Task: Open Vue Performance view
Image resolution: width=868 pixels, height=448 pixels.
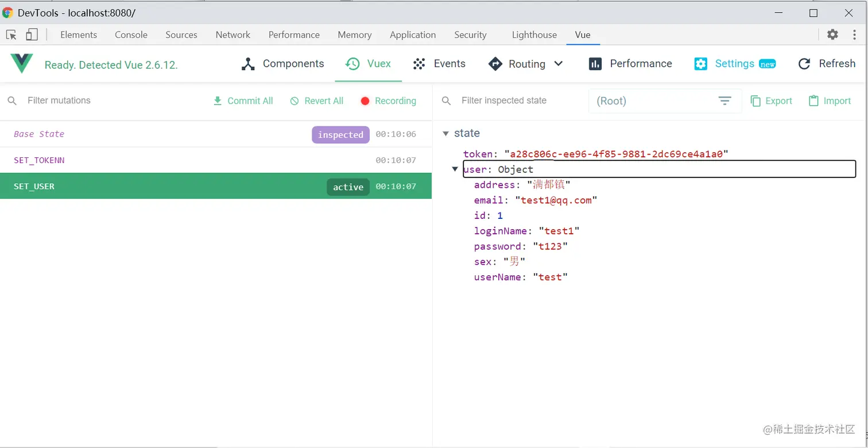Action: (630, 64)
